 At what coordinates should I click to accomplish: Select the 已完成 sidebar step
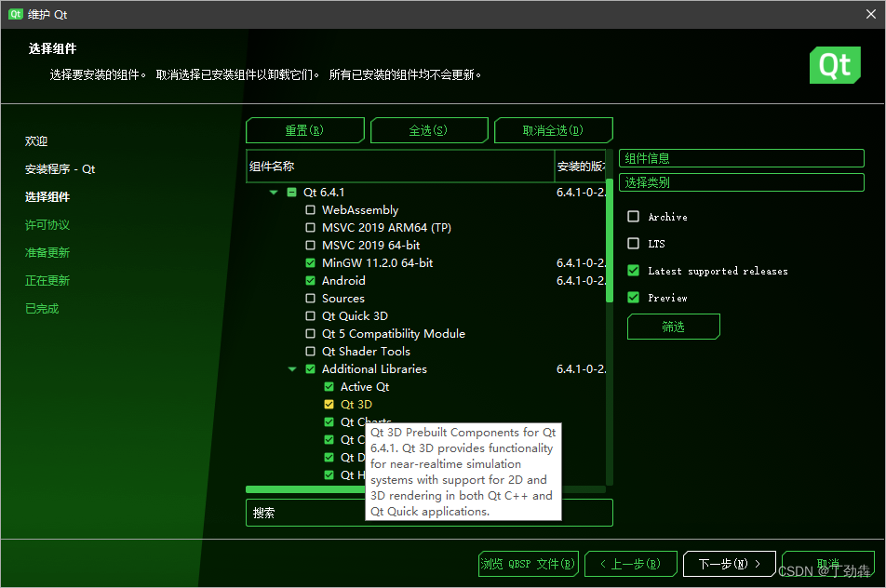click(42, 308)
